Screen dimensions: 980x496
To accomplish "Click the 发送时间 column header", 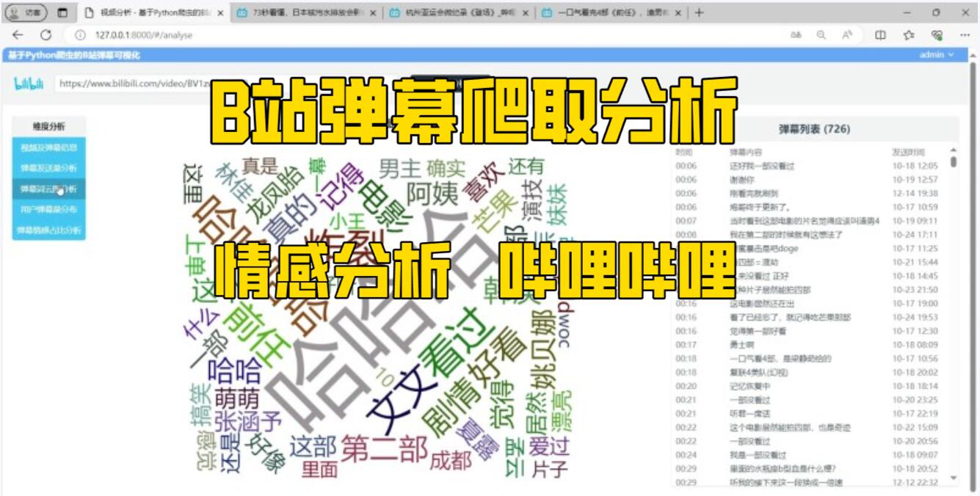I will tap(908, 153).
